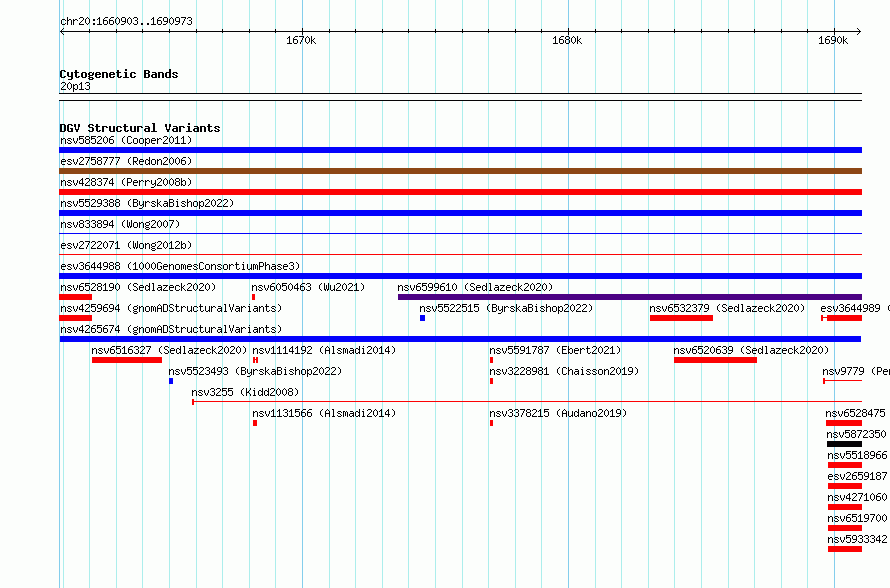Screen dimensions: 890x588
Task: Click the nsv5523493 (ByrskaBishop2022) label
Action: pos(255,371)
